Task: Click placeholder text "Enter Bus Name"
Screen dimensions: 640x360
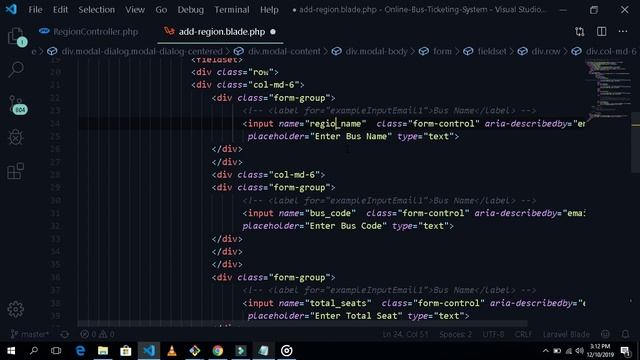Action: [351, 136]
